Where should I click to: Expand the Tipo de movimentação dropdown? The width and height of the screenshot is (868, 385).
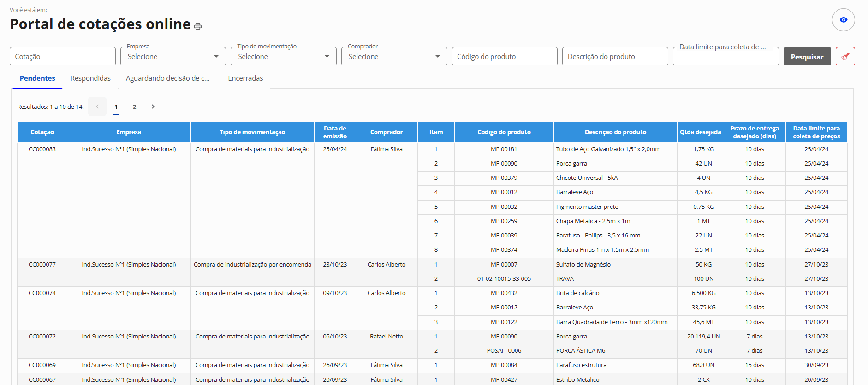[283, 56]
